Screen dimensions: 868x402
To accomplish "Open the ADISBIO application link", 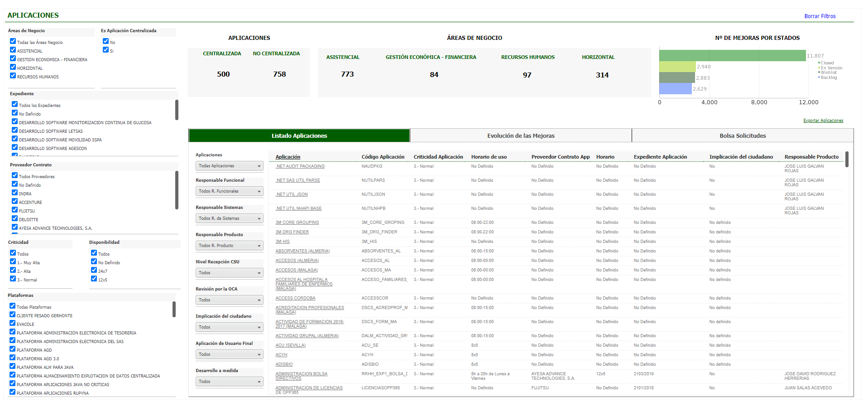I will coord(284,364).
